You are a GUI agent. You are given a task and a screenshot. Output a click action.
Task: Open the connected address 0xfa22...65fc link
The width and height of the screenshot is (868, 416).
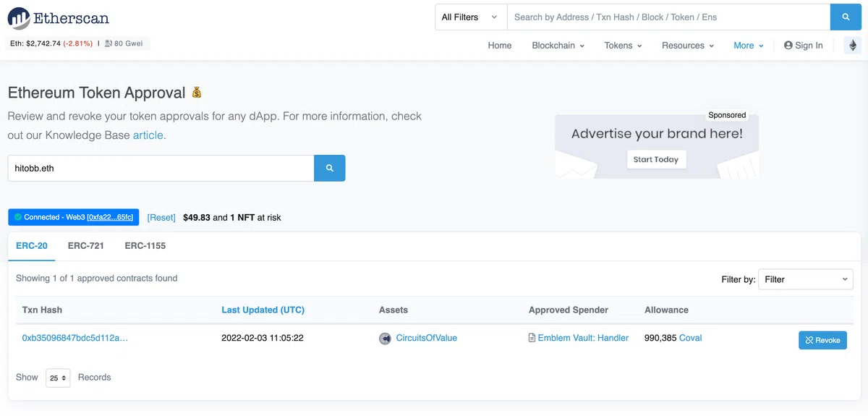tap(110, 217)
